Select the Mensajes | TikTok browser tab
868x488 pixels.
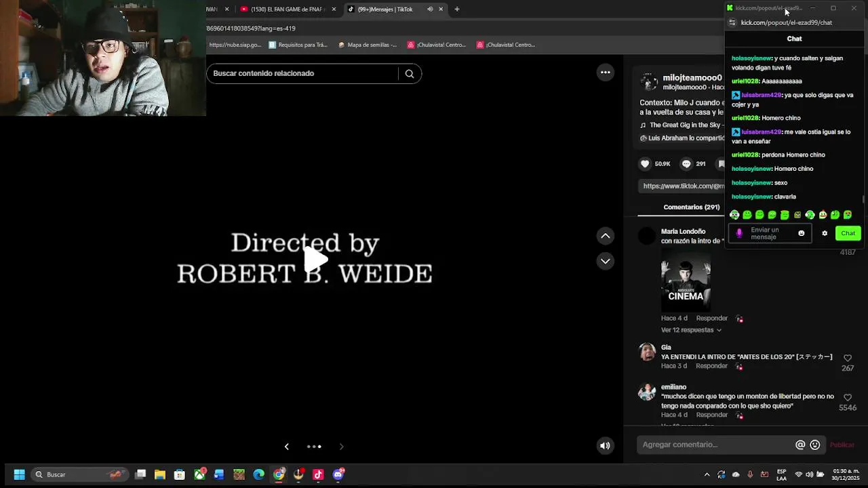tap(384, 9)
